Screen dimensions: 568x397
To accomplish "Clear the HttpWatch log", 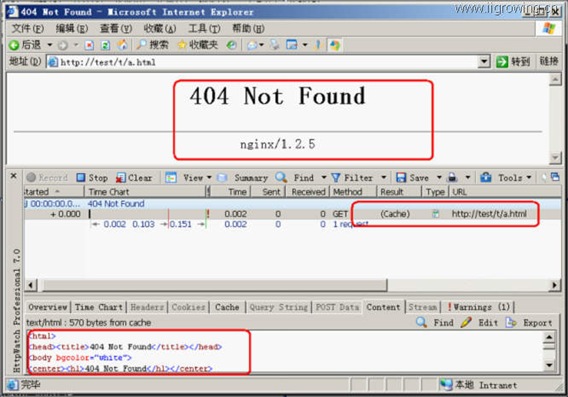I will pos(134,177).
